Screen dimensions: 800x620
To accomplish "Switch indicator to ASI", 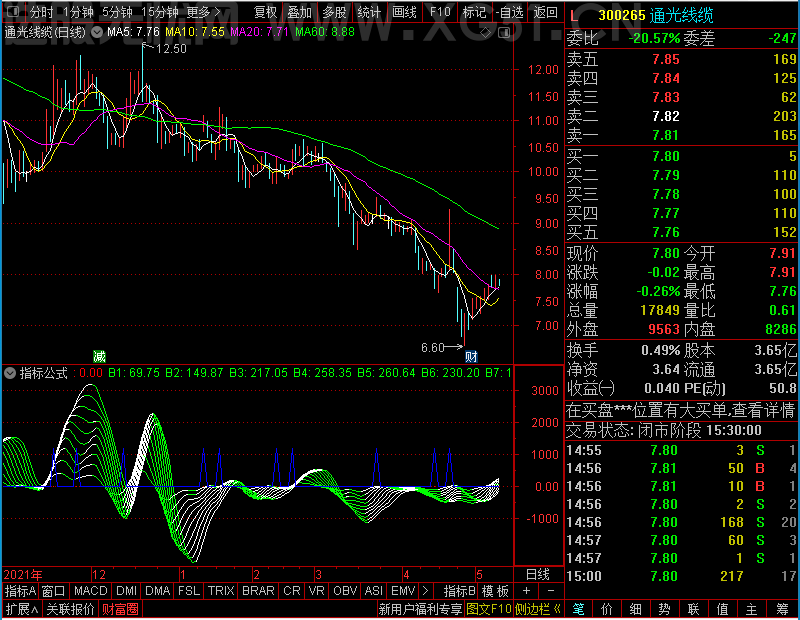I will (373, 591).
